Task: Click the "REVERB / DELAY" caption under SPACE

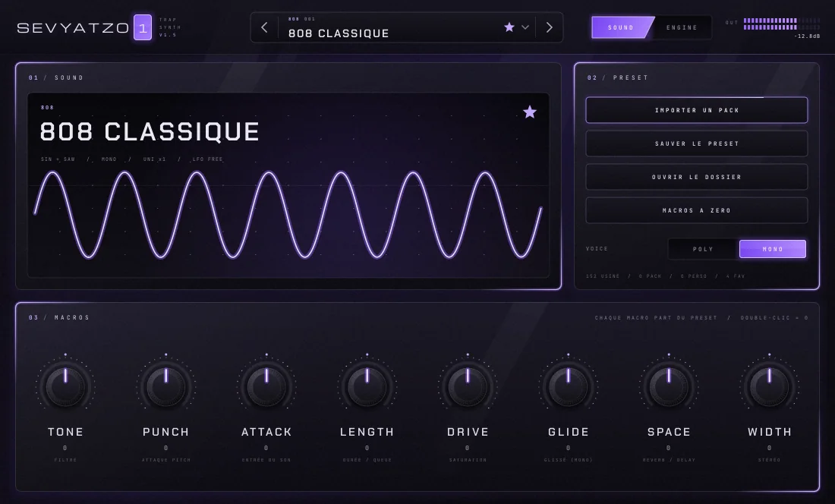Action: [x=669, y=460]
